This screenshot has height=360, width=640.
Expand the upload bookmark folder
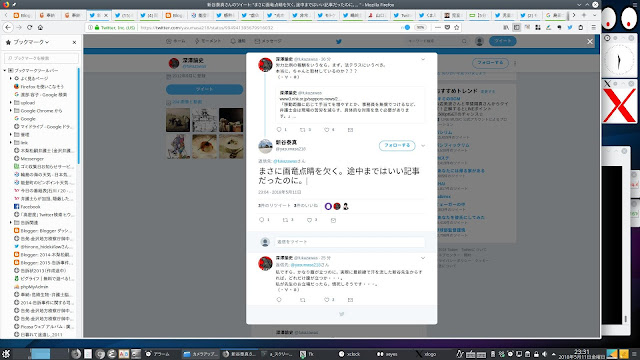pos(11,102)
